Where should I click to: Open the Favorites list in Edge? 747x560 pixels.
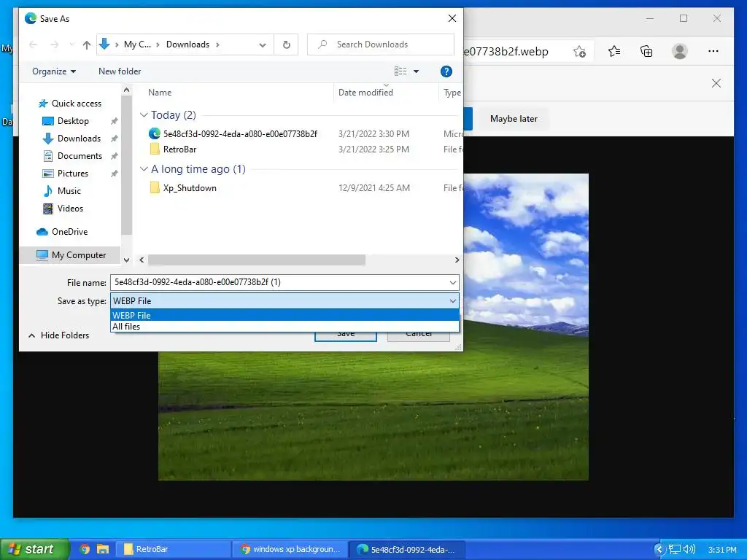click(x=614, y=52)
